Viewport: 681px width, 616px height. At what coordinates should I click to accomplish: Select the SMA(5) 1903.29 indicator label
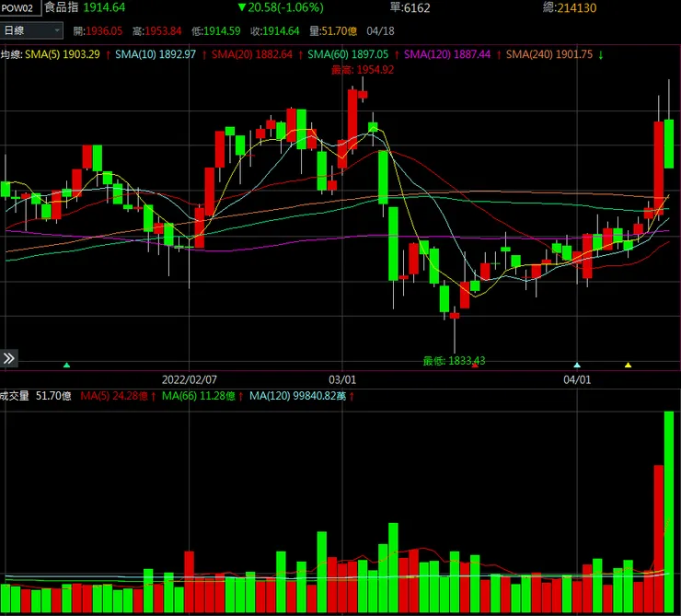pyautogui.click(x=62, y=54)
